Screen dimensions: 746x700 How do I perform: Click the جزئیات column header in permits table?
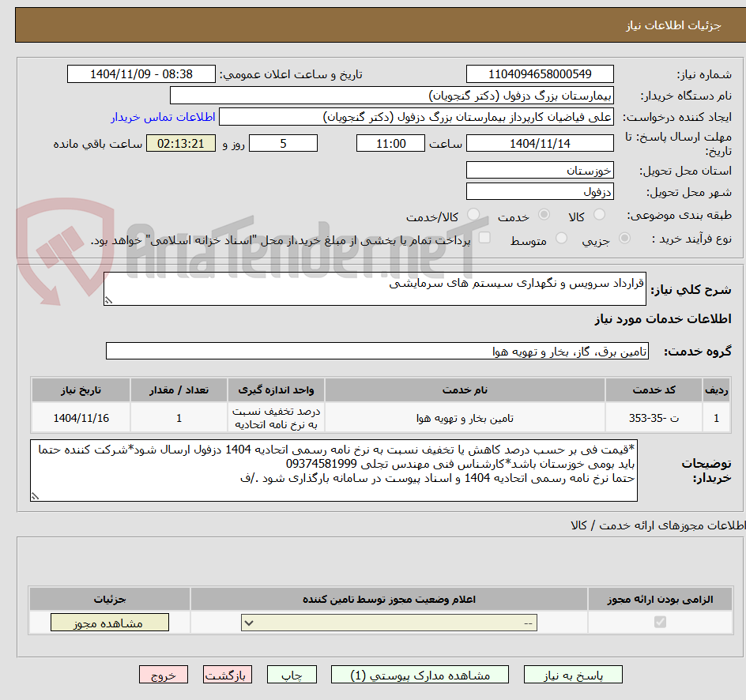109,599
